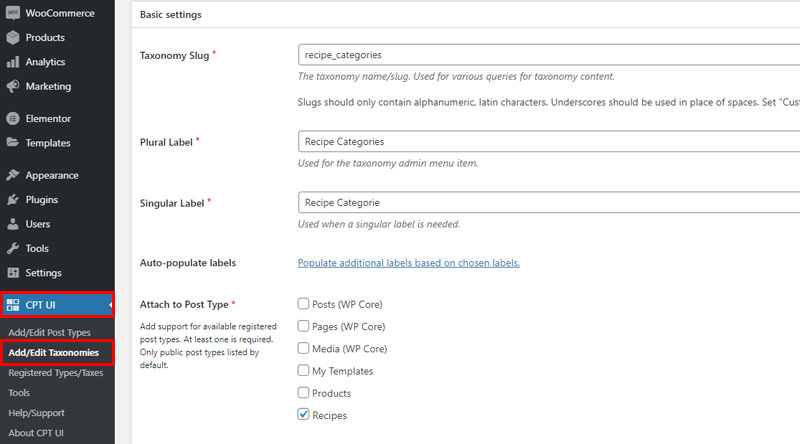Tick the Products post type checkbox
800x444 pixels.
(303, 392)
